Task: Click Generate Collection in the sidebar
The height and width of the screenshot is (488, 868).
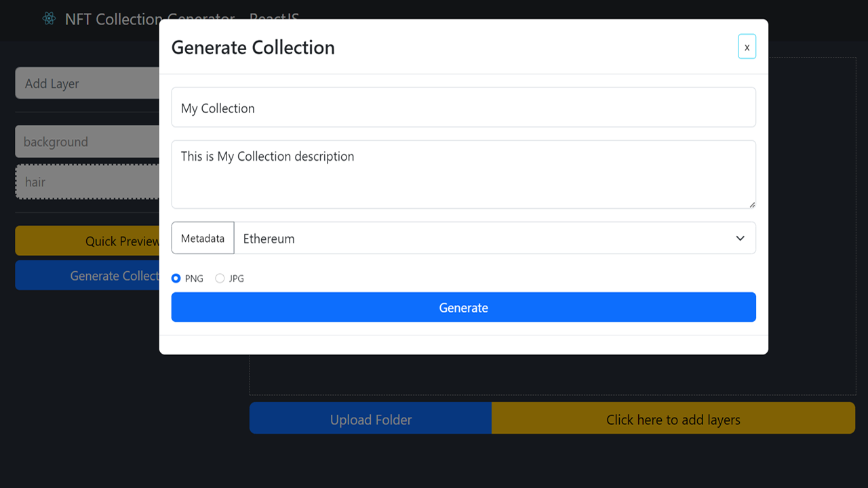Action: pos(88,276)
